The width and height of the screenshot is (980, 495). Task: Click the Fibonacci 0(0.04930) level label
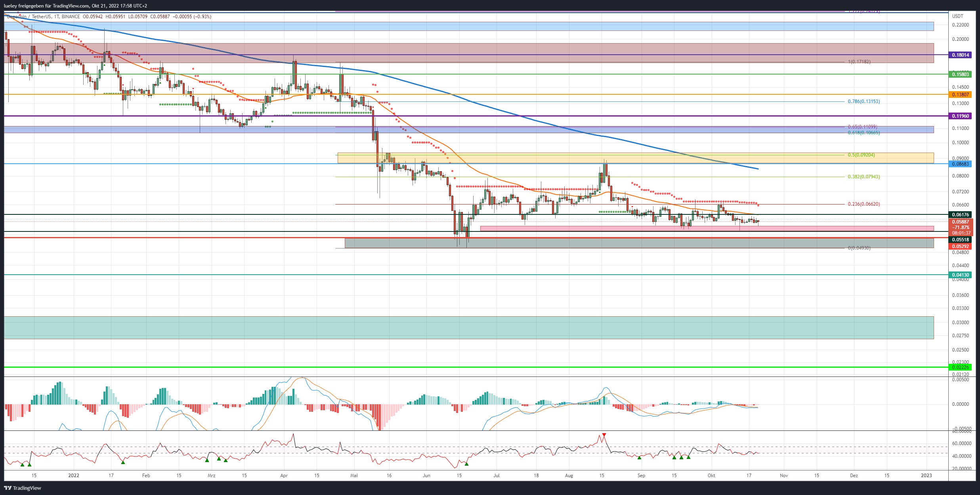[x=859, y=248]
